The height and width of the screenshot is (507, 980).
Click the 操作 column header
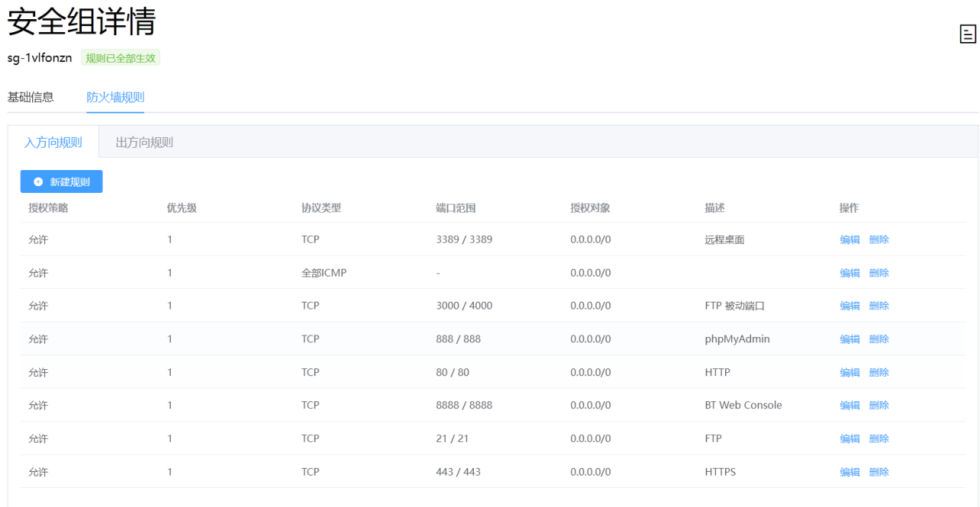pos(850,208)
